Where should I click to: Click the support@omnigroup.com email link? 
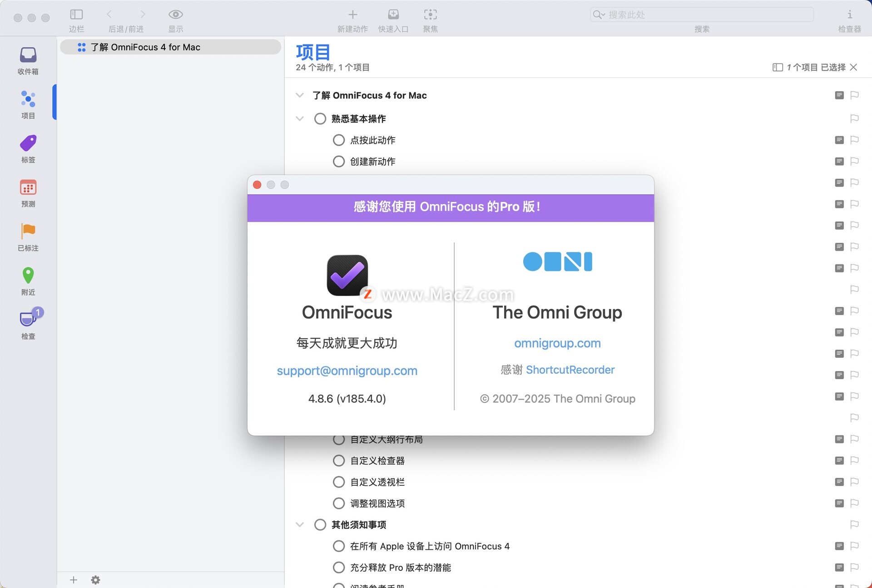pyautogui.click(x=347, y=371)
